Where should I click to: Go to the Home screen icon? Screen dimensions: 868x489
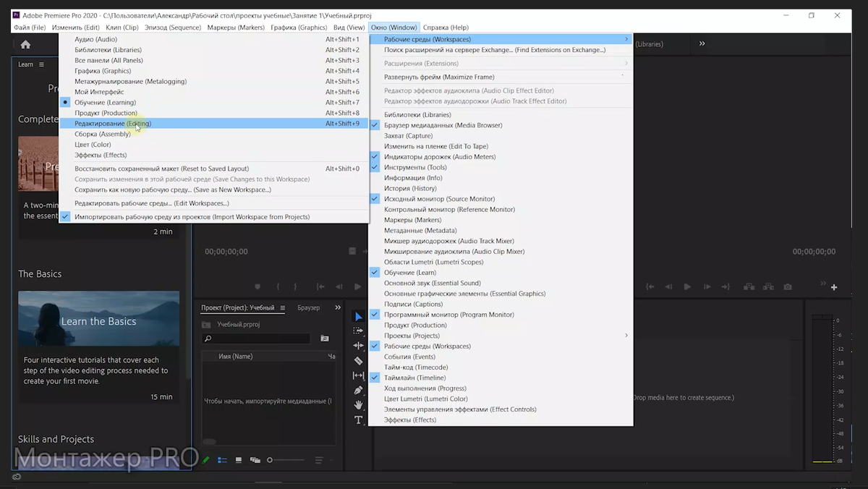click(x=25, y=45)
